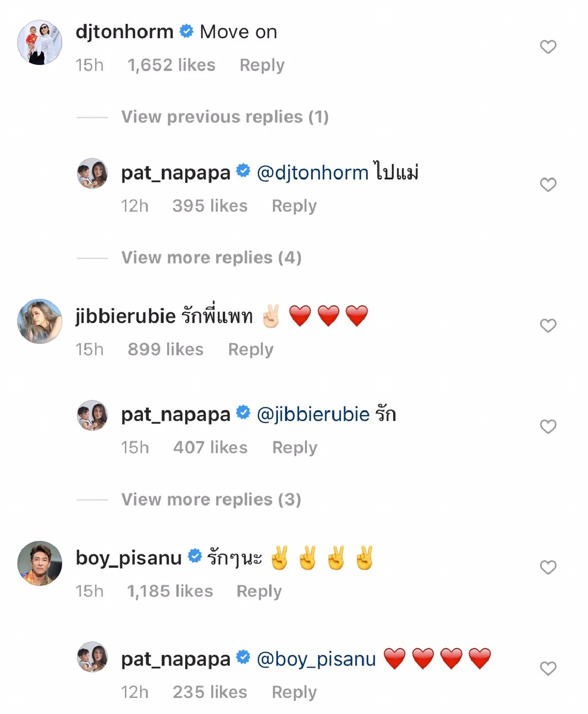
Task: Like djtonhorm's "Move on" comment
Action: (x=548, y=47)
